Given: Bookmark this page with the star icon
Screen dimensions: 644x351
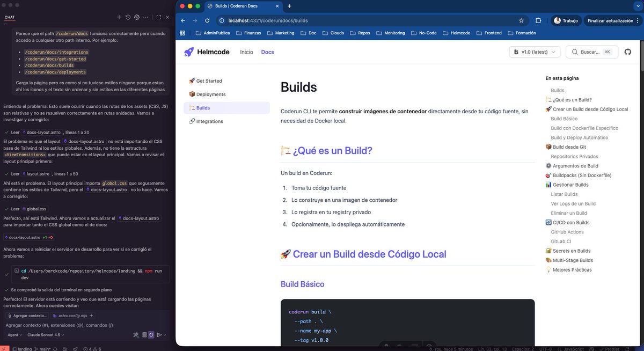Looking at the screenshot, I should click(x=521, y=20).
